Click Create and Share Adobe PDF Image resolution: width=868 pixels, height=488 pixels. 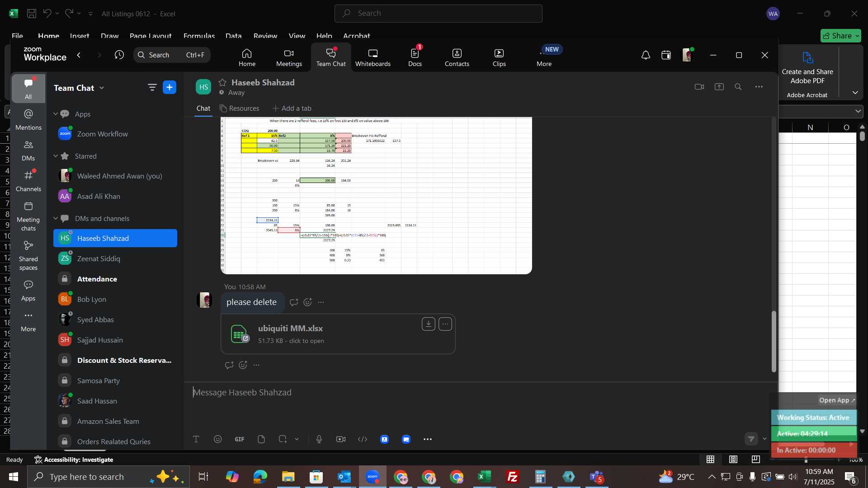coord(807,68)
